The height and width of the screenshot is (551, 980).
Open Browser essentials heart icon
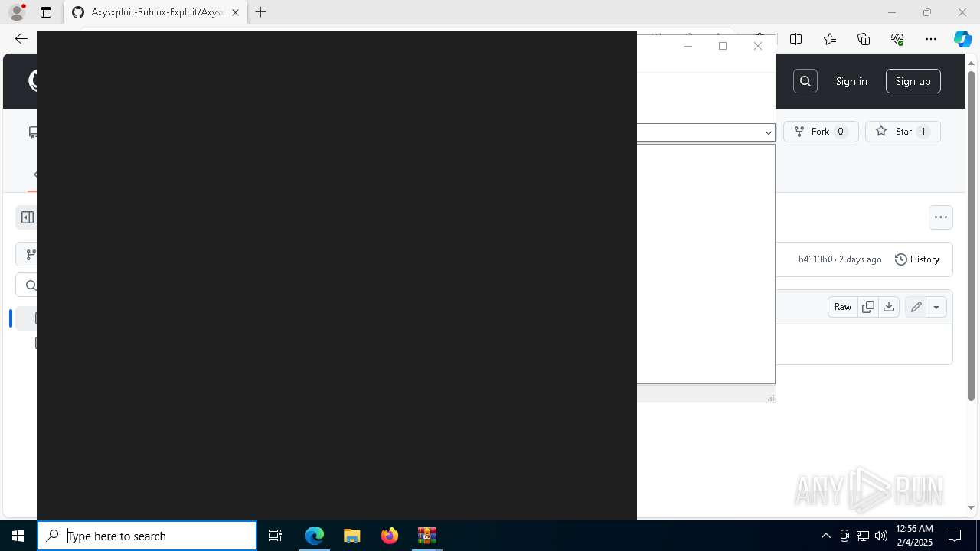(x=897, y=39)
